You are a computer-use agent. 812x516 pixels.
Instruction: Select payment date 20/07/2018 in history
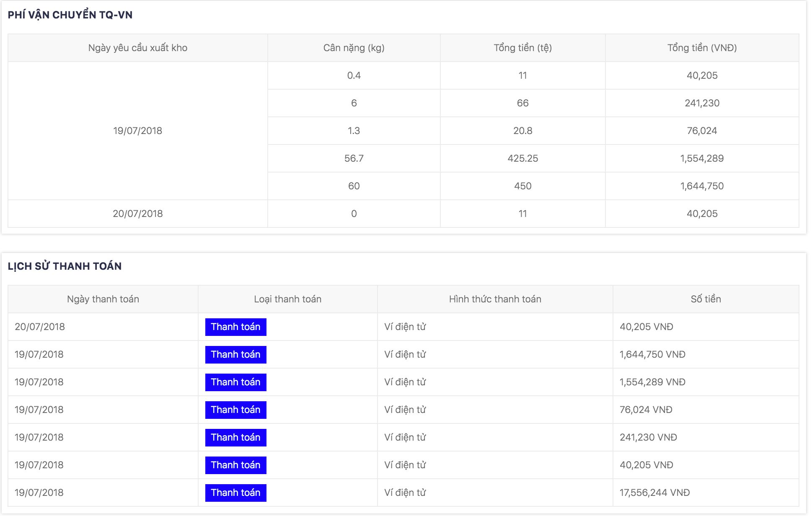pyautogui.click(x=40, y=327)
